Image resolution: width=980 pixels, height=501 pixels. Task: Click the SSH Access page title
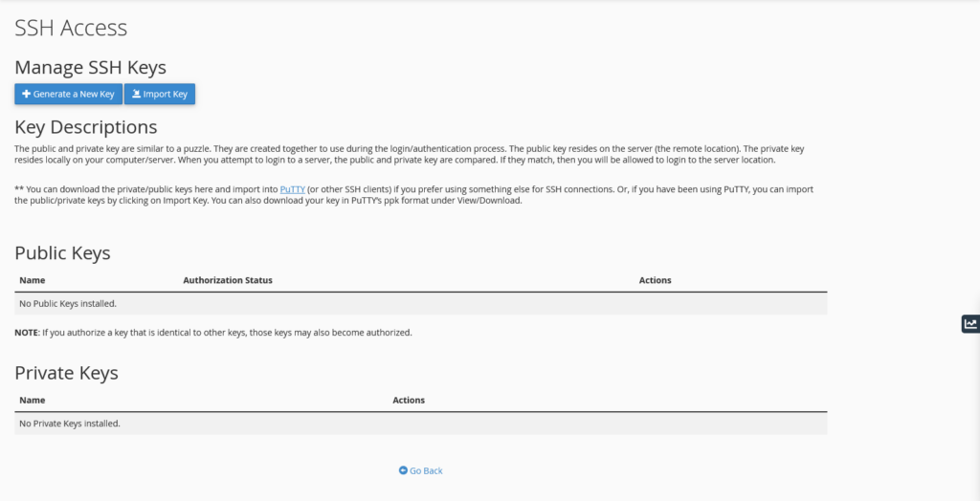pyautogui.click(x=71, y=29)
